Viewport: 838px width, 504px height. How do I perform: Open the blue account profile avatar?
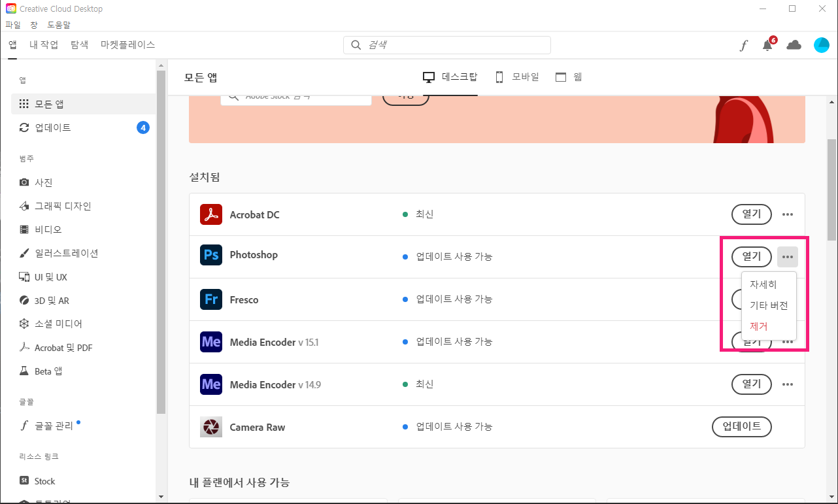pyautogui.click(x=821, y=45)
